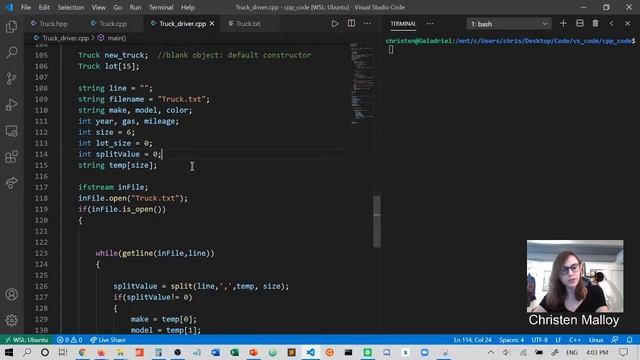
Task: Move terminal panel with the arrow icon
Action: [611, 24]
